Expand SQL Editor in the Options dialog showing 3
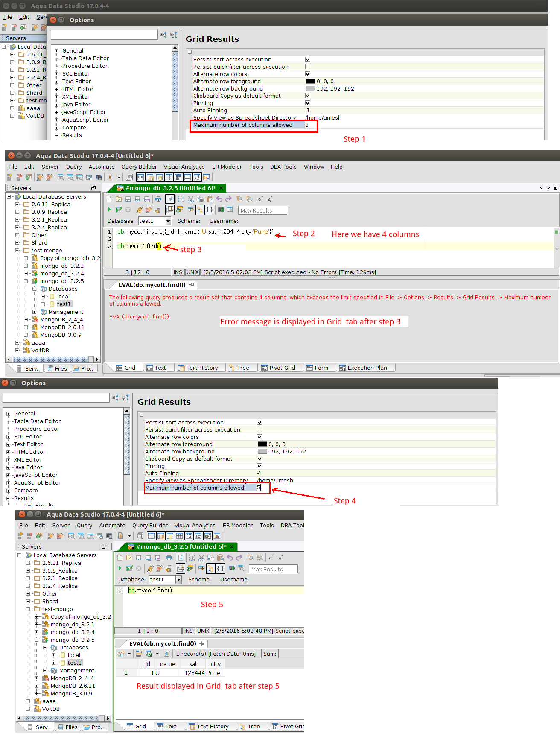The image size is (560, 745). 57,74
